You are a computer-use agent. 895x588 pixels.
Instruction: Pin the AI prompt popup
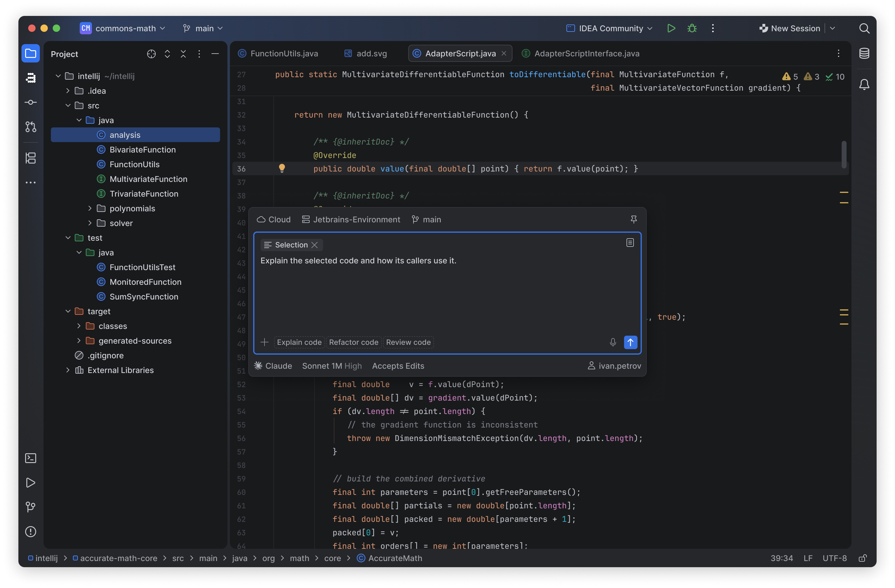pyautogui.click(x=634, y=219)
